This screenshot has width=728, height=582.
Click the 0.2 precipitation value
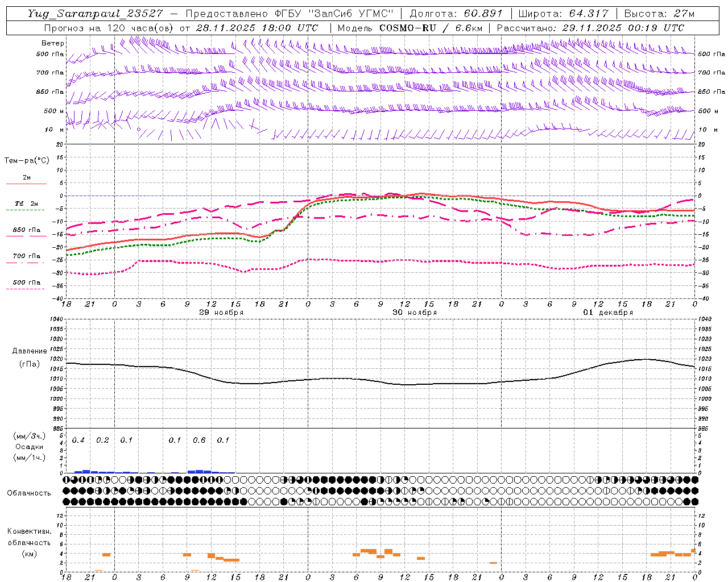(x=102, y=440)
